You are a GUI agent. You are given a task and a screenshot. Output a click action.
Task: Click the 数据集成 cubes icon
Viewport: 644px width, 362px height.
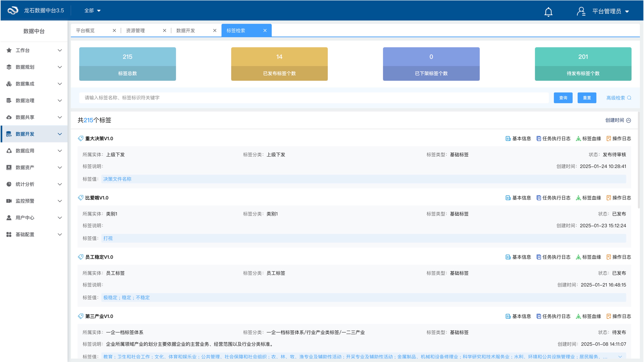pos(9,84)
